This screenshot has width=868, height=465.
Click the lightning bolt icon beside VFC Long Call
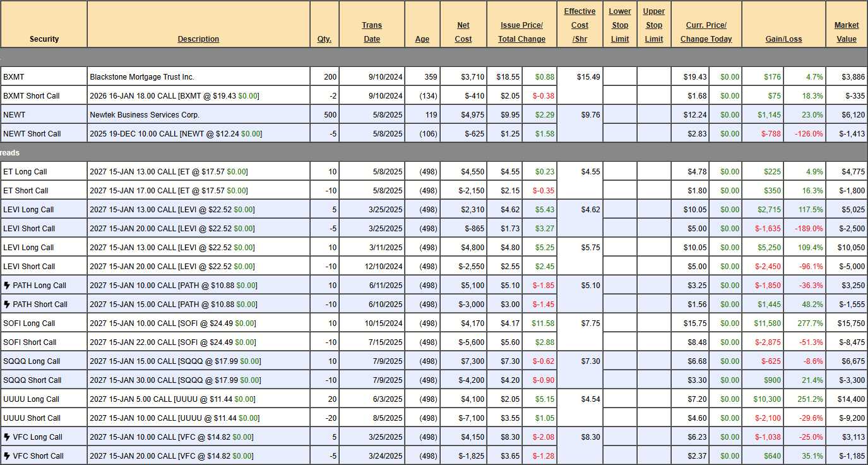click(7, 437)
